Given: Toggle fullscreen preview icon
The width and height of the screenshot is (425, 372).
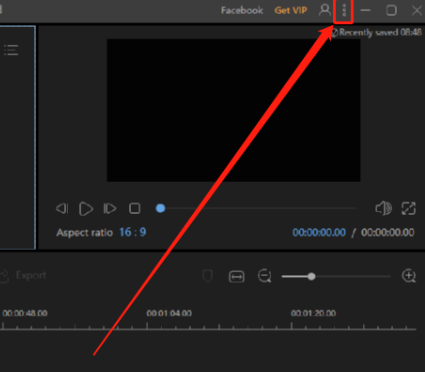Looking at the screenshot, I should 409,209.
